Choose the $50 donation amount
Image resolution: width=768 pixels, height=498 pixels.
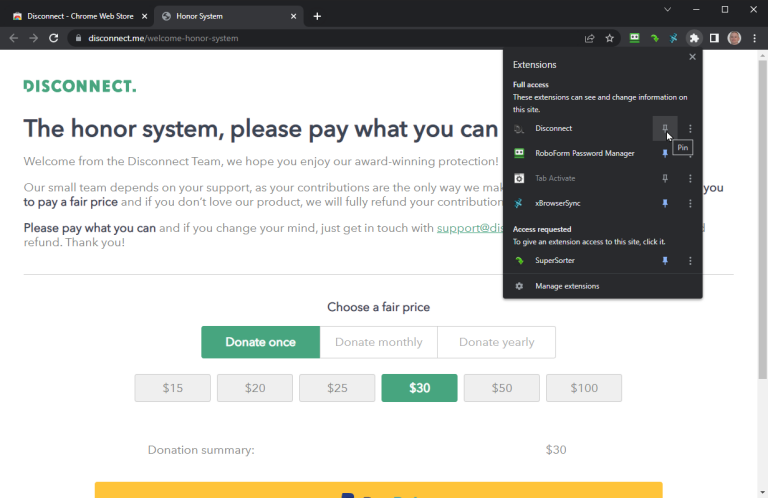tap(501, 388)
